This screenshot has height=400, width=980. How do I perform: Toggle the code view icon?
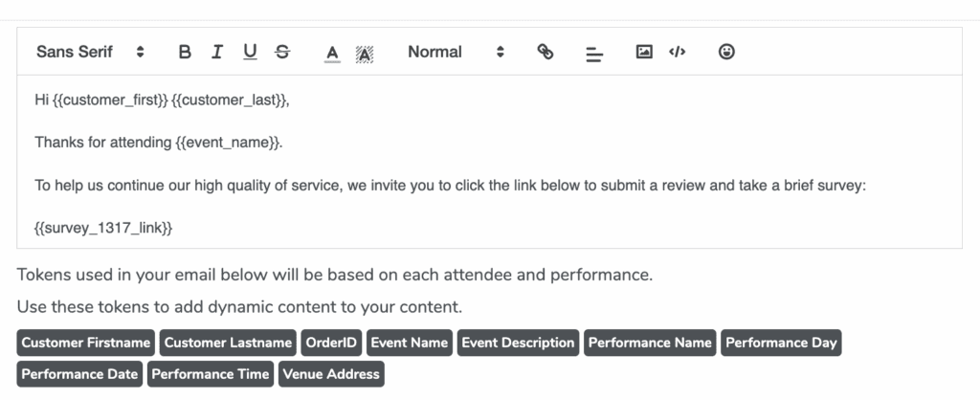677,53
